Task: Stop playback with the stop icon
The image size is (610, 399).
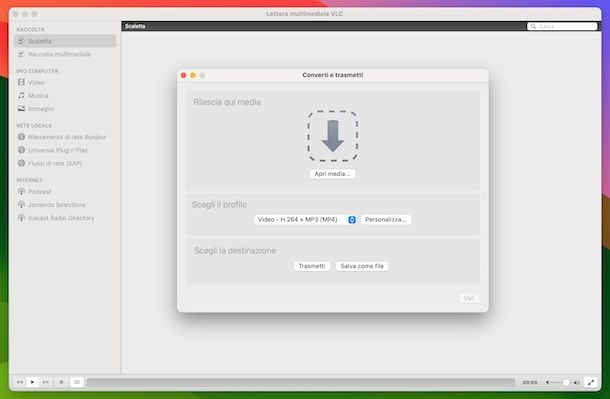Action: point(61,382)
